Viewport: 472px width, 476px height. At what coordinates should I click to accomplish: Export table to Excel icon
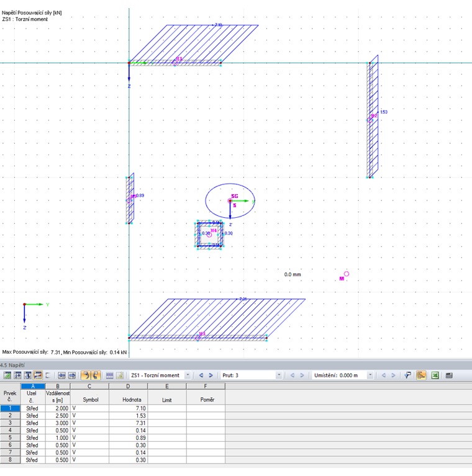(435, 375)
